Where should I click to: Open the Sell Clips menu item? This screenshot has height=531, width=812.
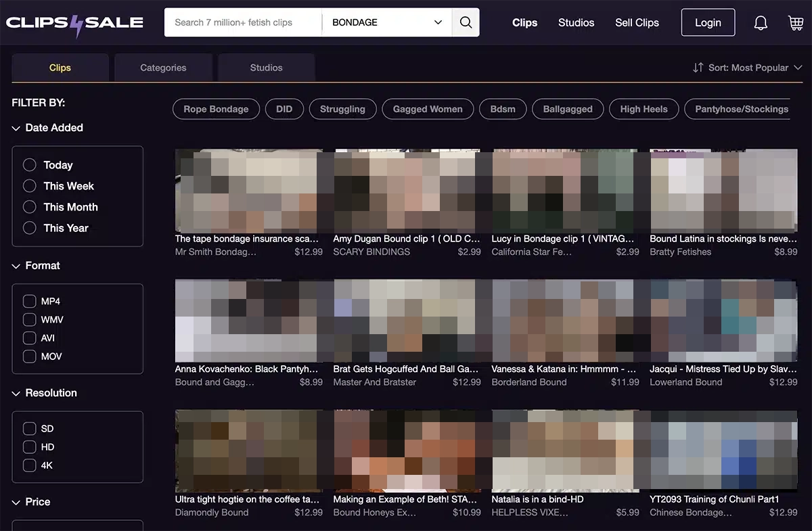tap(636, 22)
